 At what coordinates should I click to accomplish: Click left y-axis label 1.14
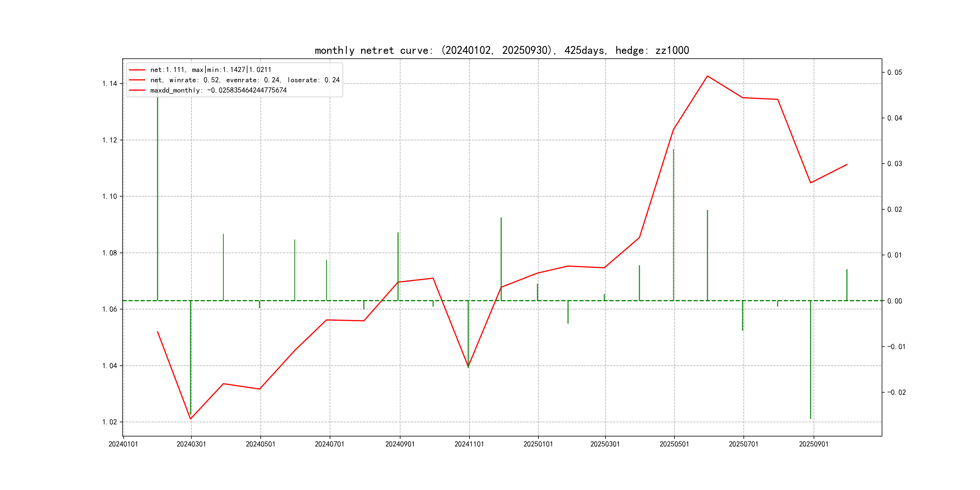[109, 84]
